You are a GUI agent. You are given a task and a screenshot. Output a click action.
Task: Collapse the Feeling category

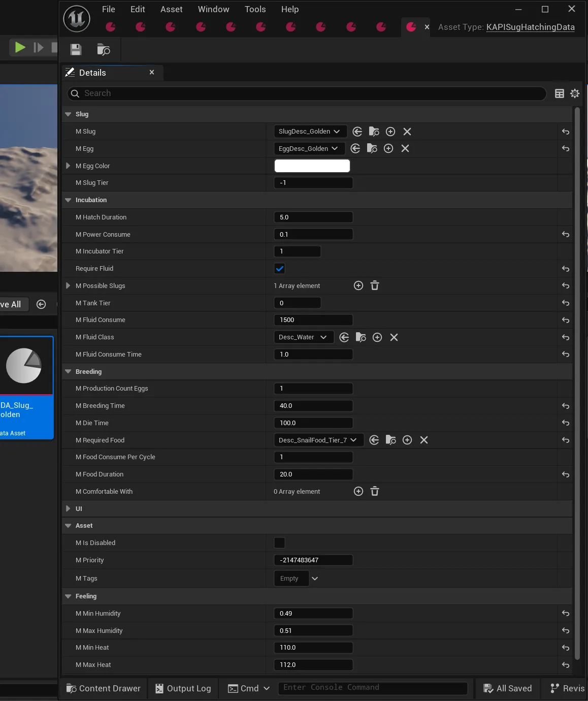(68, 596)
